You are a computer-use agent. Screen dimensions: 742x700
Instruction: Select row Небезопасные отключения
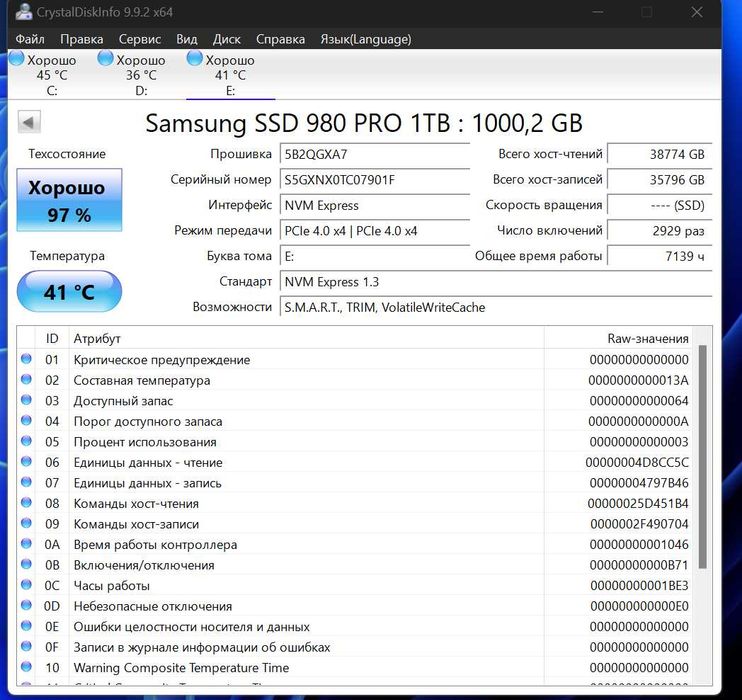tap(355, 606)
